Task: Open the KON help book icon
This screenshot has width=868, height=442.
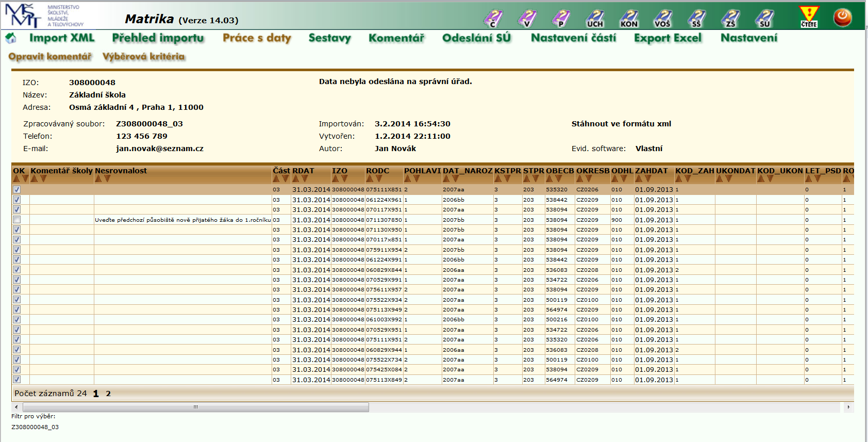Action: pos(629,18)
